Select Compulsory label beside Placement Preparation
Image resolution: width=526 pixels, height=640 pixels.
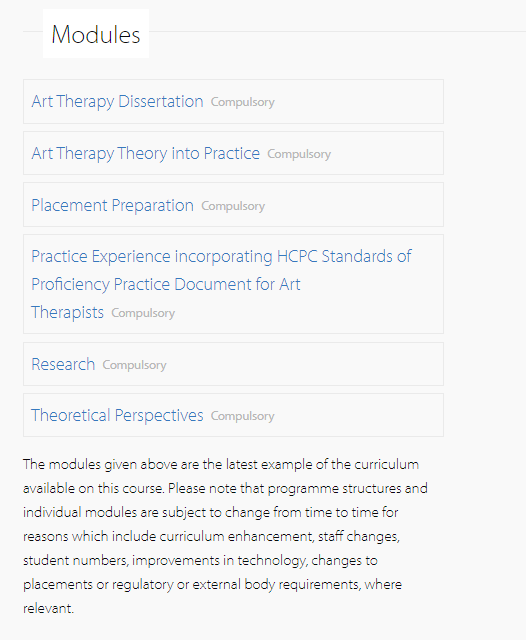(x=233, y=206)
